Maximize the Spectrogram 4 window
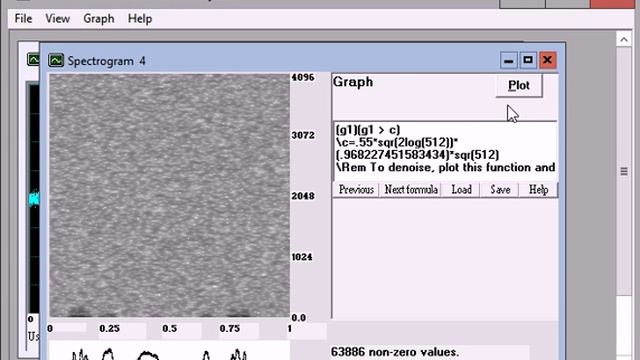640x360 pixels. point(528,60)
